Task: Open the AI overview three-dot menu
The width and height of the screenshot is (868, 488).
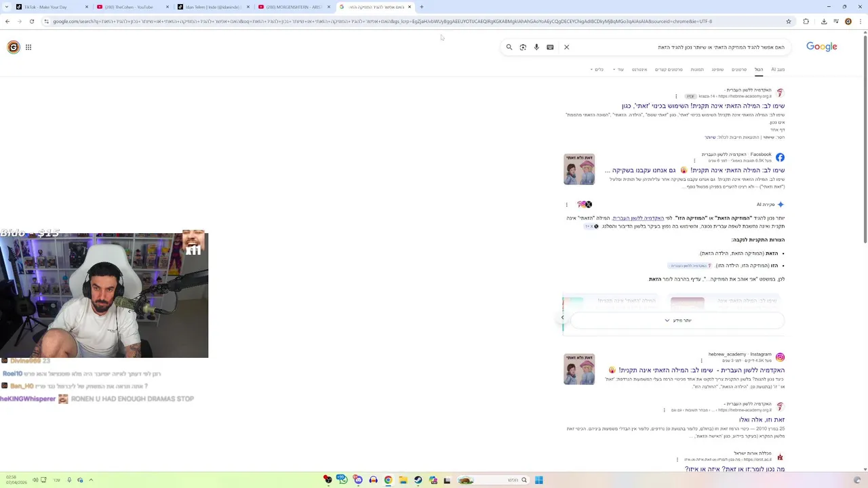Action: [x=567, y=205]
